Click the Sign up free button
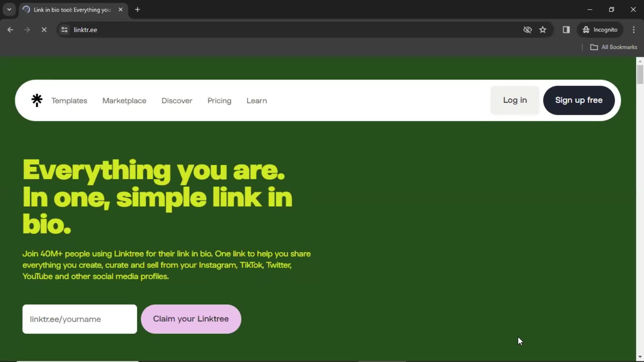 point(579,100)
